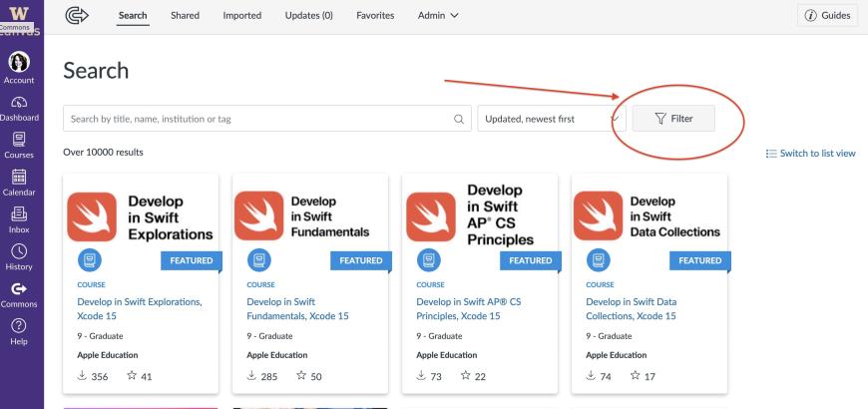Expand the Admin menu
Screen dimensions: 868x409
coord(438,16)
